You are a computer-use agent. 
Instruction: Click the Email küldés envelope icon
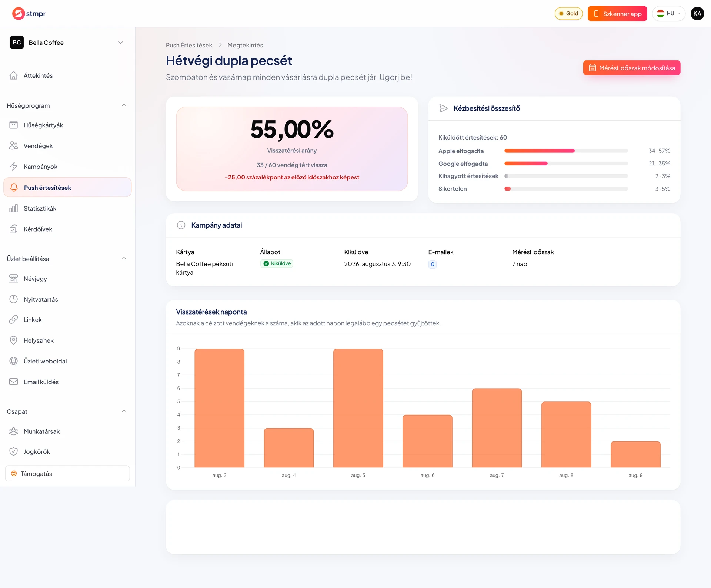[14, 382]
